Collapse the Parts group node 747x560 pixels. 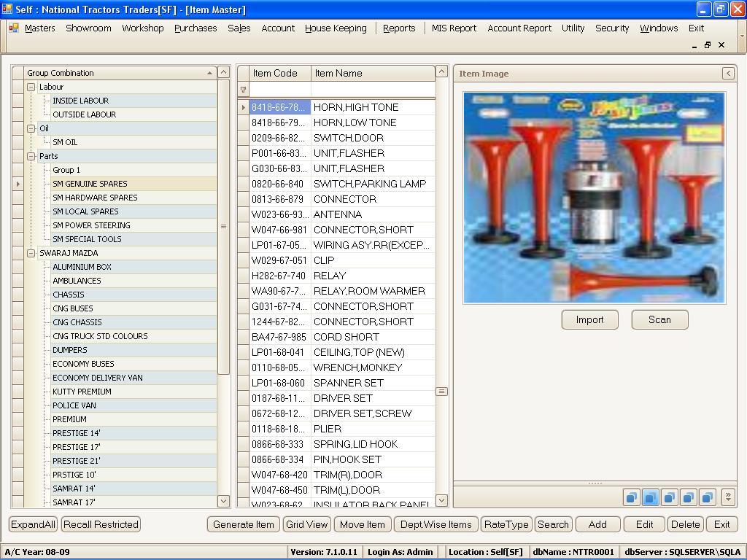point(31,156)
